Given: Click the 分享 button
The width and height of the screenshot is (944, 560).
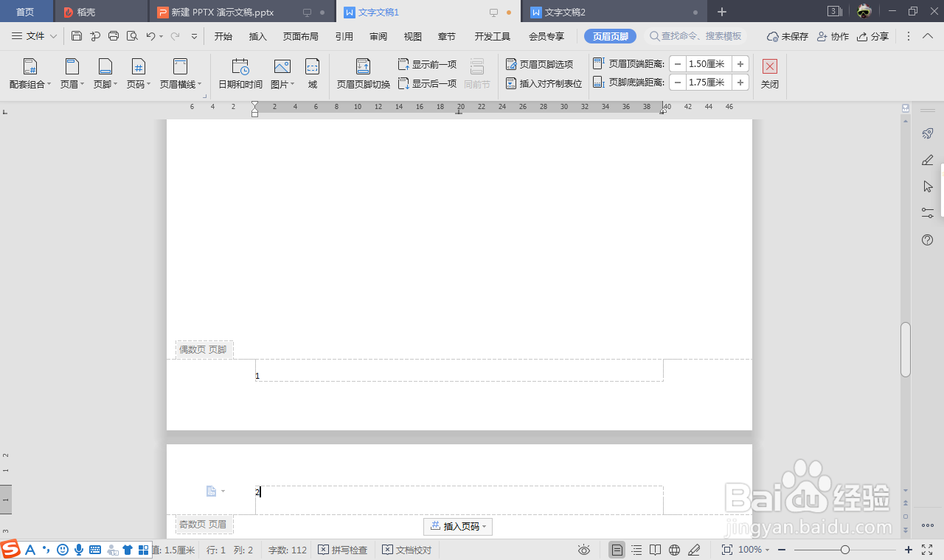Looking at the screenshot, I should (x=872, y=36).
